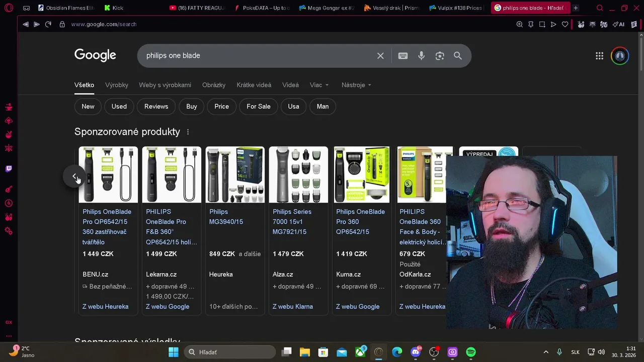Open Microsoft Edge from the taskbar
This screenshot has width=644, height=362.
pos(397,352)
